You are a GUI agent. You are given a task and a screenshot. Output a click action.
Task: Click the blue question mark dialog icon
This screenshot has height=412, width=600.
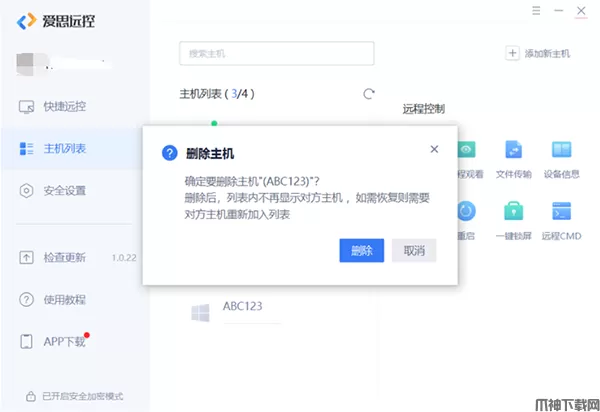pyautogui.click(x=170, y=153)
